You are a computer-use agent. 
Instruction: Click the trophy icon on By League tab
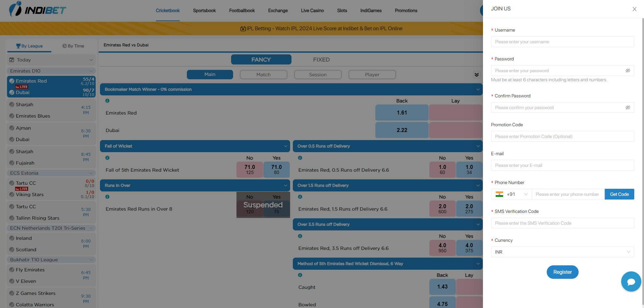(x=18, y=46)
